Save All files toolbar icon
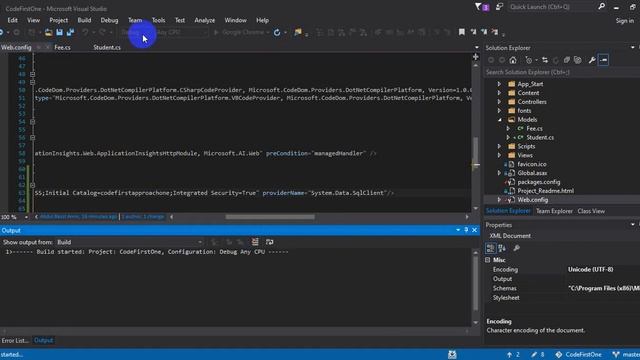This screenshot has height=360, width=640. (70, 32)
